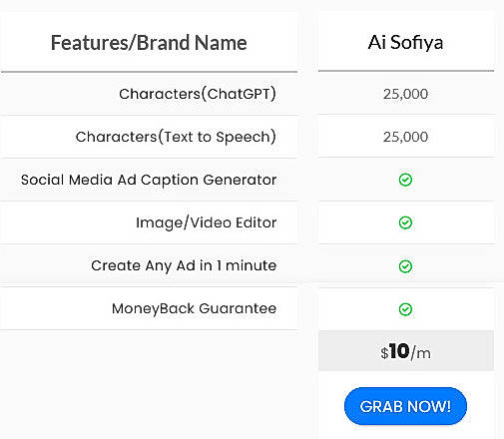Select the Ai Sofiya column header
Screen dimensions: 504x439
405,43
